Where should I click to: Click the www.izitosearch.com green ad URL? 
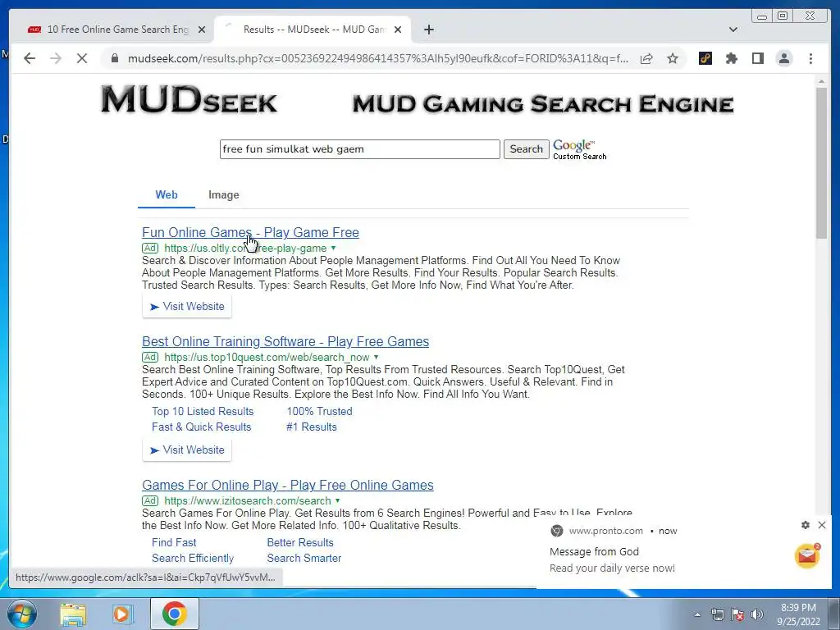tap(248, 501)
